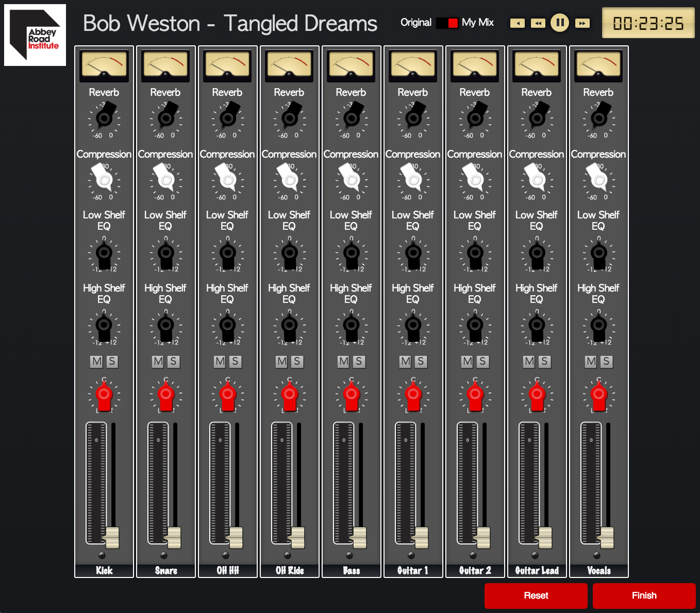Switch the toggle from My Mix to Original
Viewport: 700px width, 613px height.
click(441, 23)
